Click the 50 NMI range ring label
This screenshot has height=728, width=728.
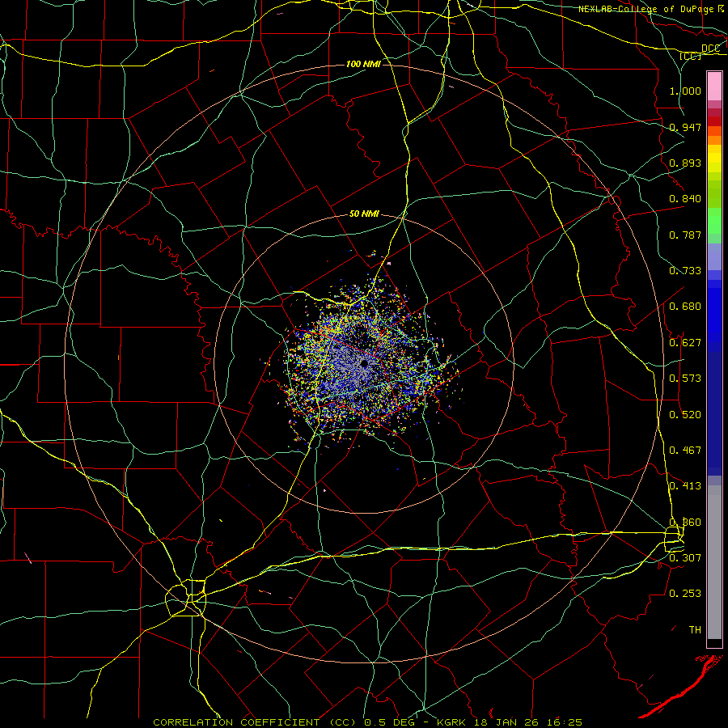coord(364,214)
